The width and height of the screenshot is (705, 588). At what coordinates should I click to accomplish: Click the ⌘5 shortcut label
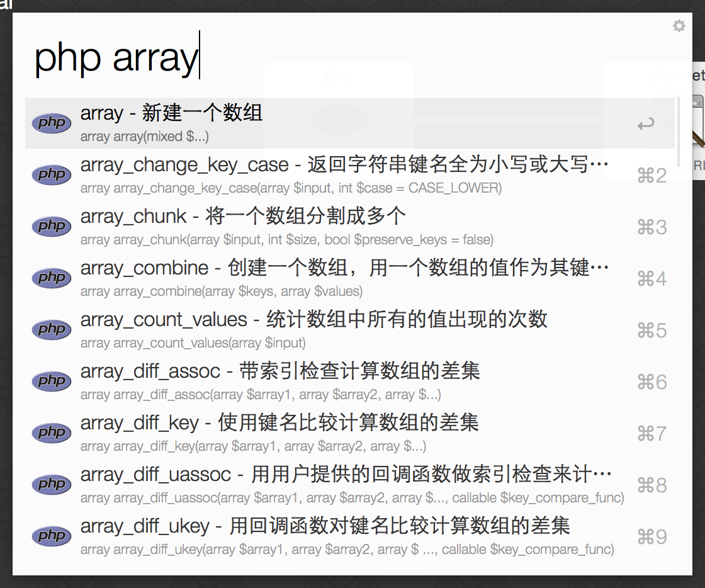coord(651,329)
